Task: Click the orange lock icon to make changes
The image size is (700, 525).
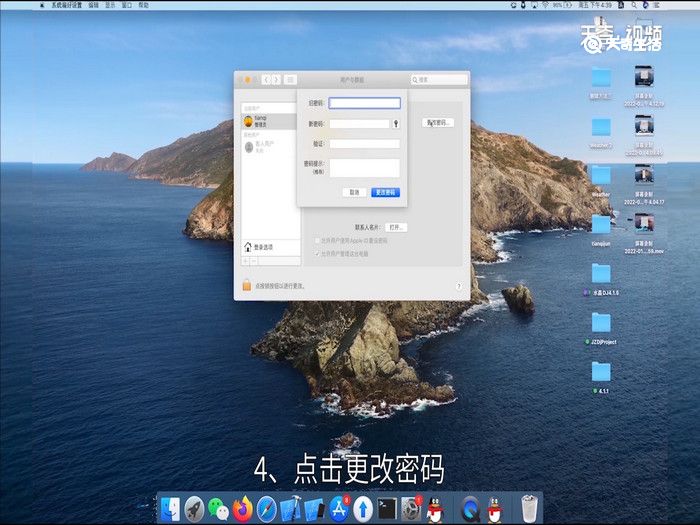Action: tap(246, 285)
